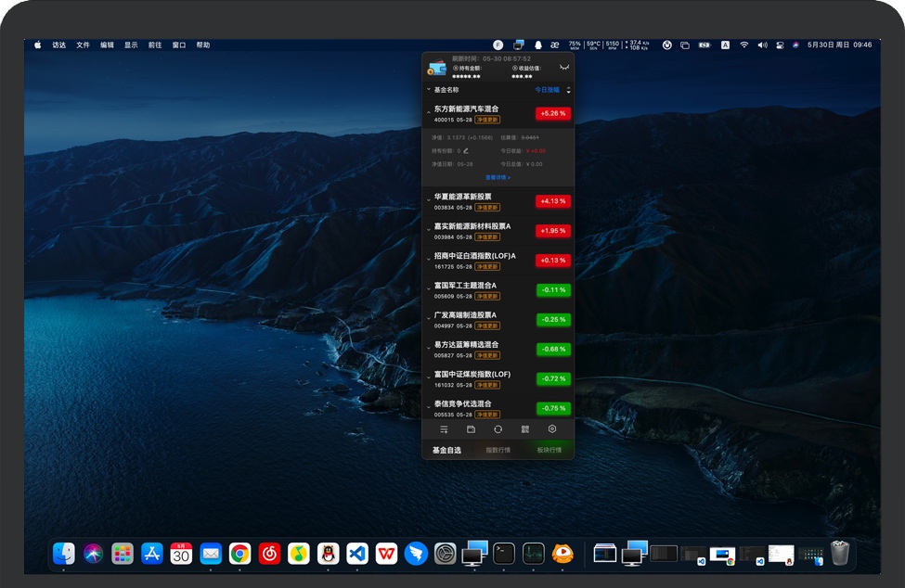
Task: Click the sort arrows beside 今日涨幅
Action: click(568, 90)
